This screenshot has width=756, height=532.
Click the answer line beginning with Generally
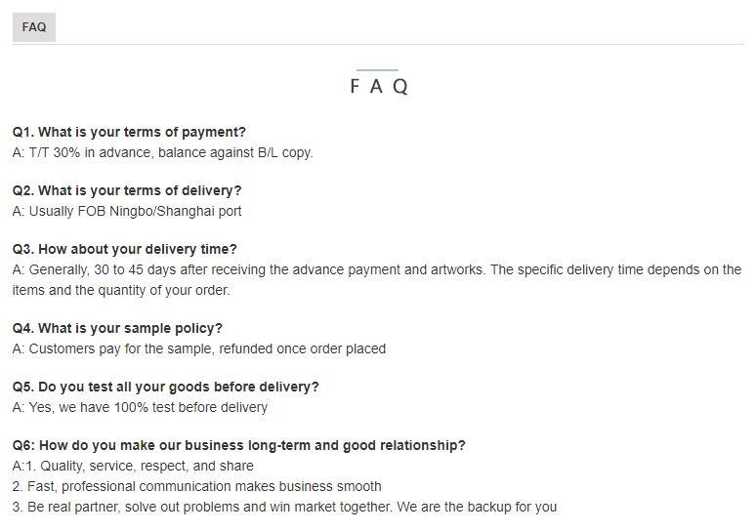click(376, 269)
